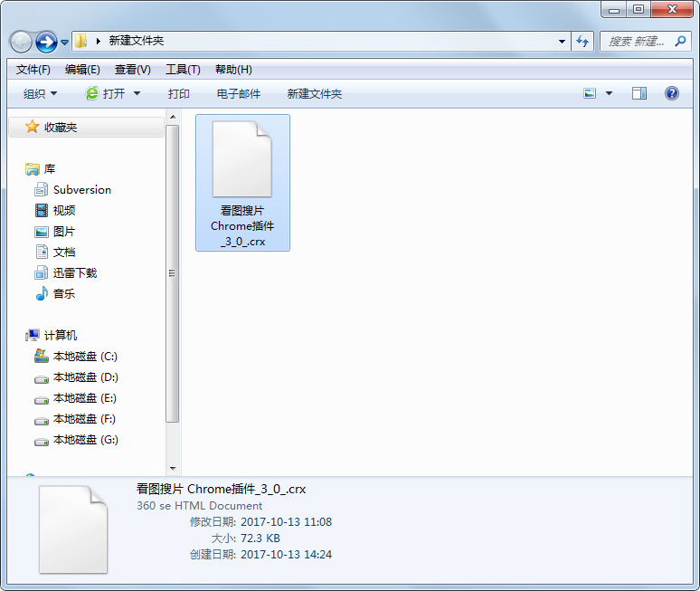
Task: Open the dropdown arrow next to 打开
Action: (x=137, y=94)
